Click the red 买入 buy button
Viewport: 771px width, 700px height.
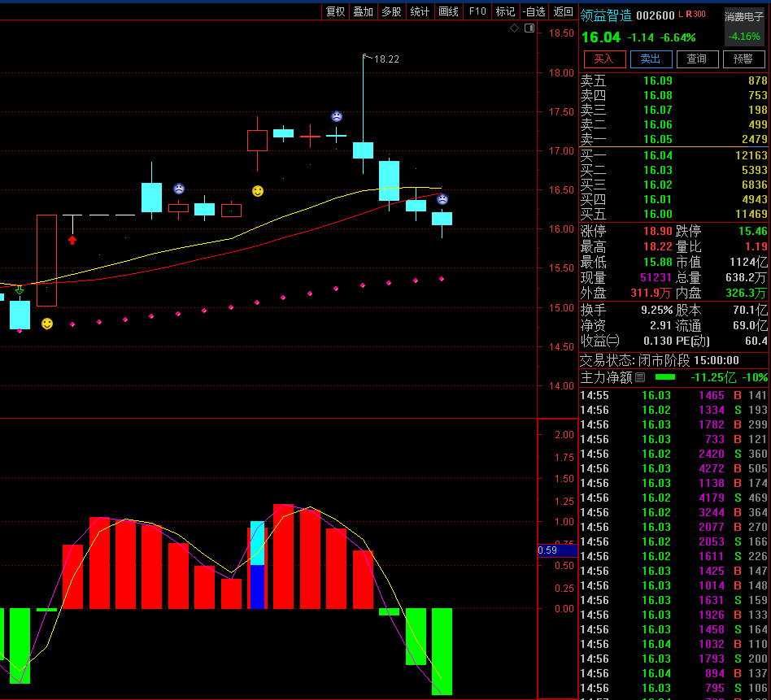click(604, 59)
